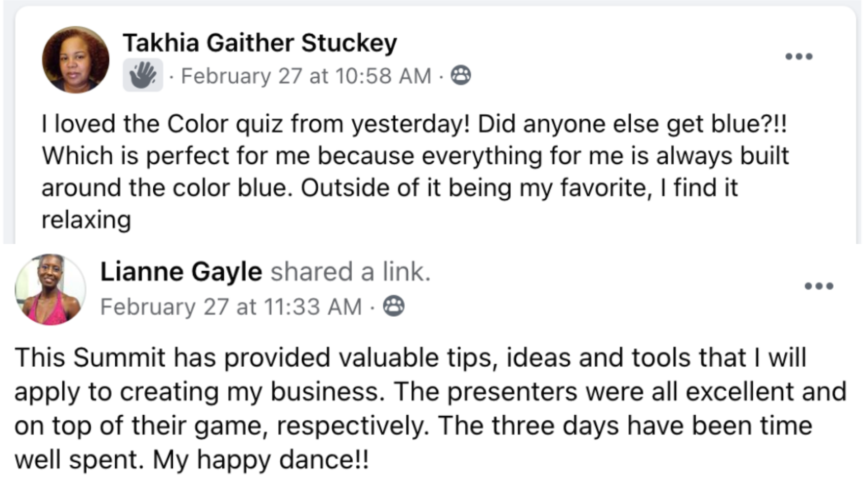Click the group audience icon on Takhia's post
The image size is (868, 488).
(x=461, y=75)
